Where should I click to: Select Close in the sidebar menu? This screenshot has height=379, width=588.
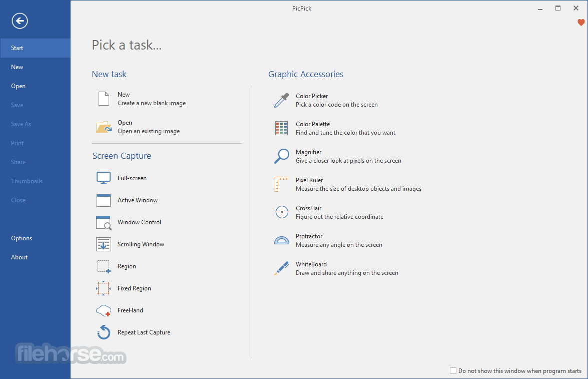(35, 200)
